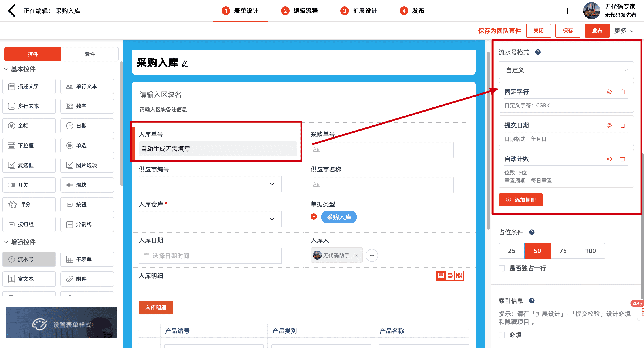Delete the 提交日期 rule via trash icon
Screen dimensions: 644x348
[623, 125]
